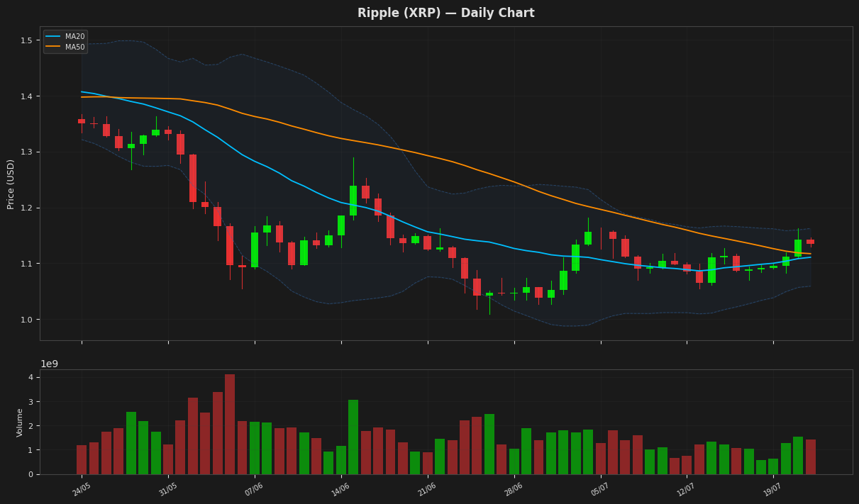The width and height of the screenshot is (859, 504).
Task: Click the 24/05 date label
Action: [81, 489]
